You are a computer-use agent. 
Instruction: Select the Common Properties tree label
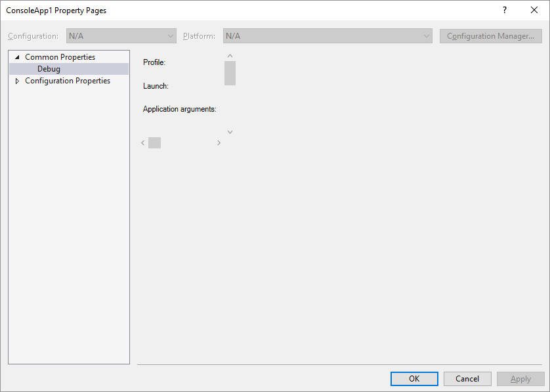(60, 57)
